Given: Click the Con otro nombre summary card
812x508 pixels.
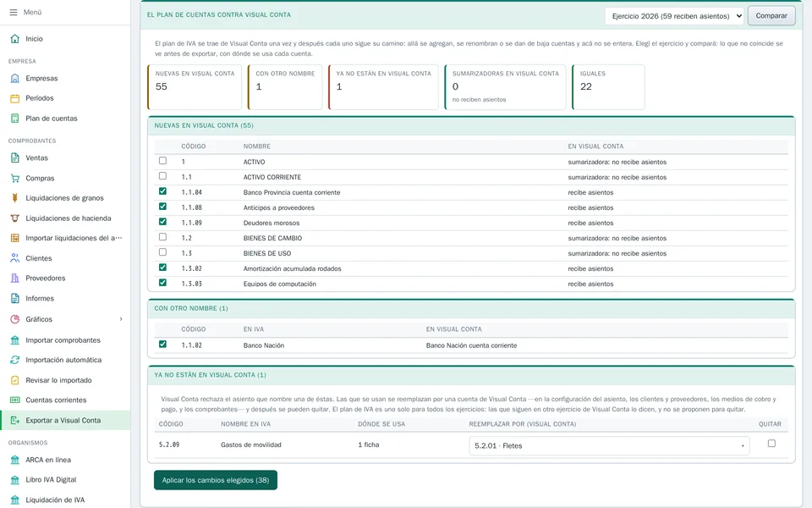Looking at the screenshot, I should coord(285,87).
